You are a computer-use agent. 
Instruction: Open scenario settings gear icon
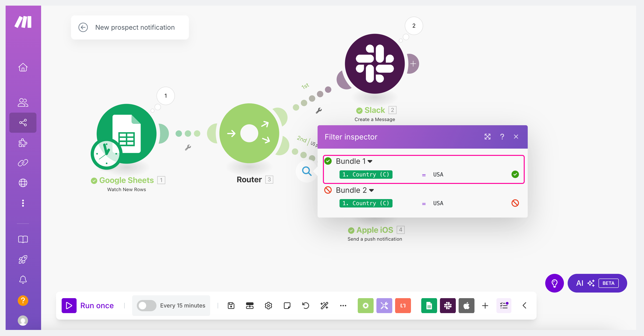point(268,305)
